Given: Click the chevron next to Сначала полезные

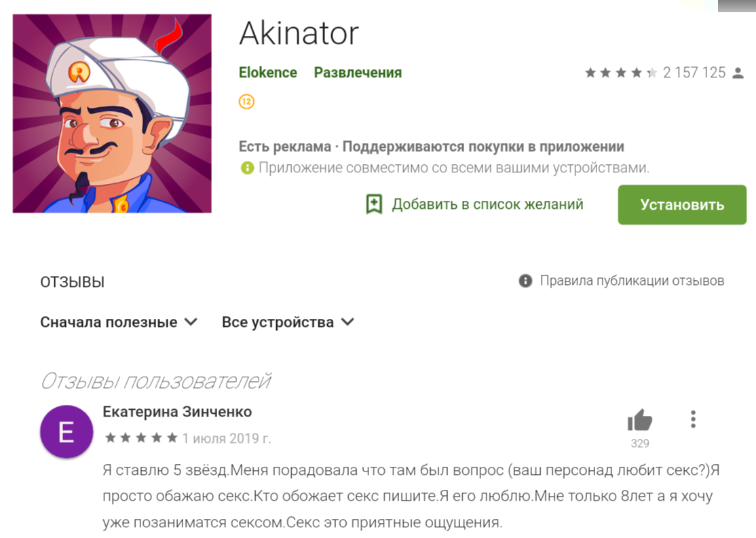Looking at the screenshot, I should pos(191,322).
